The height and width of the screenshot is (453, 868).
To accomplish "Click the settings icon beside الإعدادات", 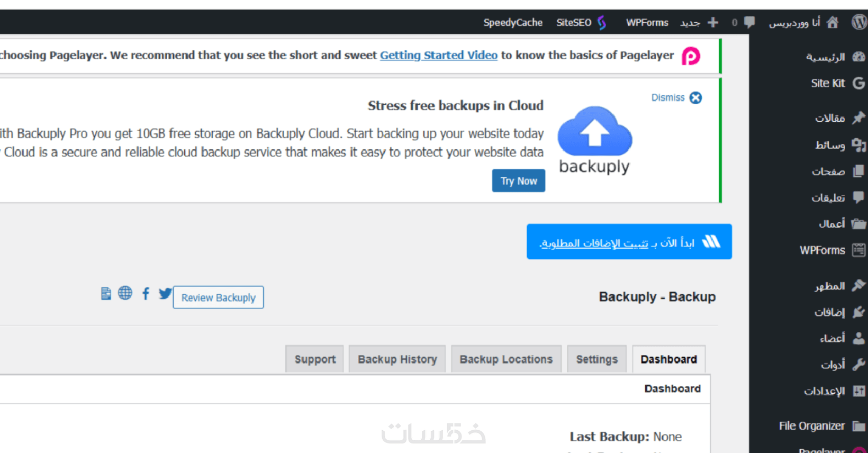I will pyautogui.click(x=859, y=391).
